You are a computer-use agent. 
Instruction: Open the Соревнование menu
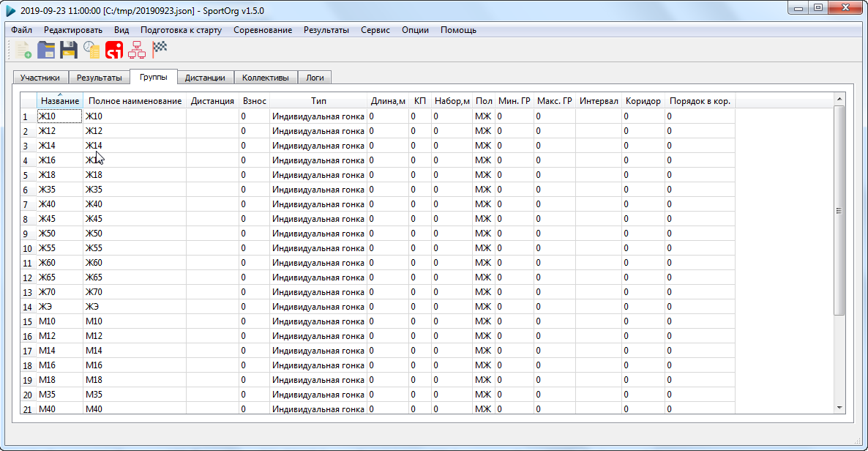[x=263, y=30]
